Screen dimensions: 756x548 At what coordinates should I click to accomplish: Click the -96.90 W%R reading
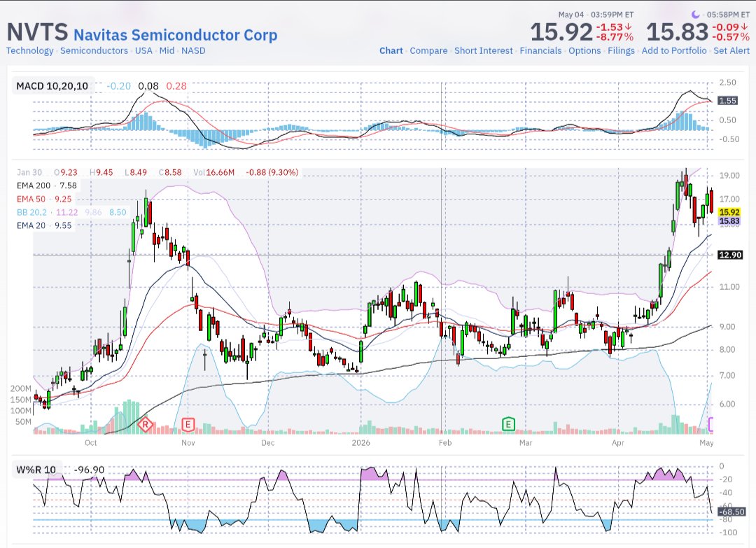[x=89, y=470]
